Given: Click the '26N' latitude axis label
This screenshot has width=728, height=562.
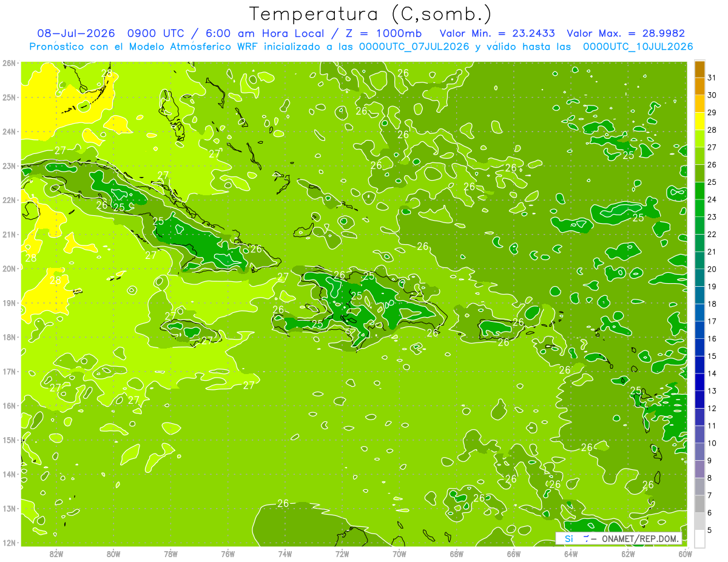Looking at the screenshot, I should (9, 62).
